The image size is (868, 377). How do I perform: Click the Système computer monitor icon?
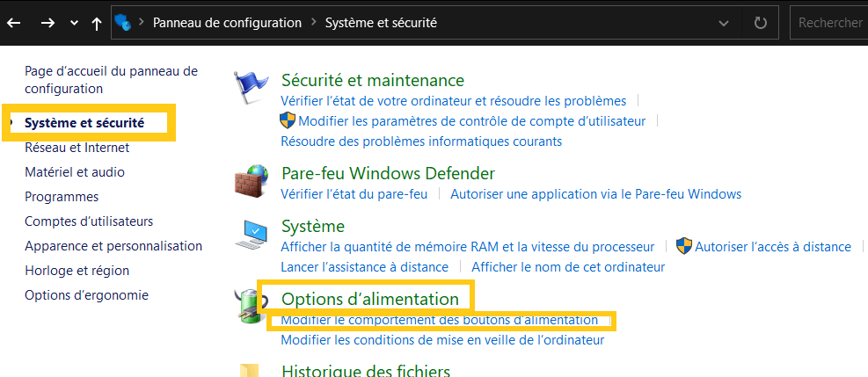tap(251, 235)
